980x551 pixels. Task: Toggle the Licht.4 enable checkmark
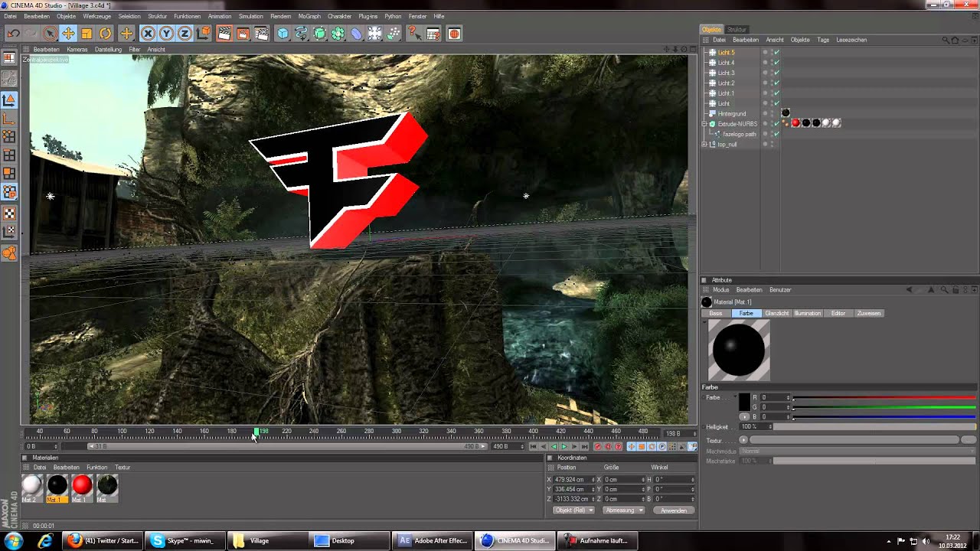click(776, 63)
